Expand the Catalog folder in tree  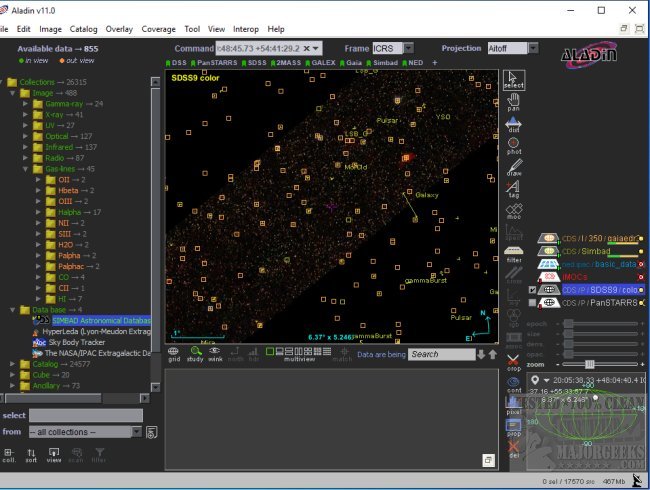[13, 364]
